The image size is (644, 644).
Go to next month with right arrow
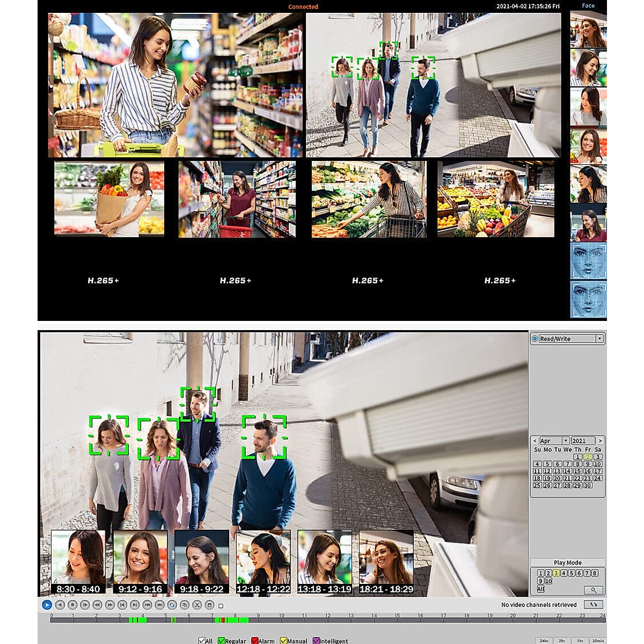click(600, 441)
